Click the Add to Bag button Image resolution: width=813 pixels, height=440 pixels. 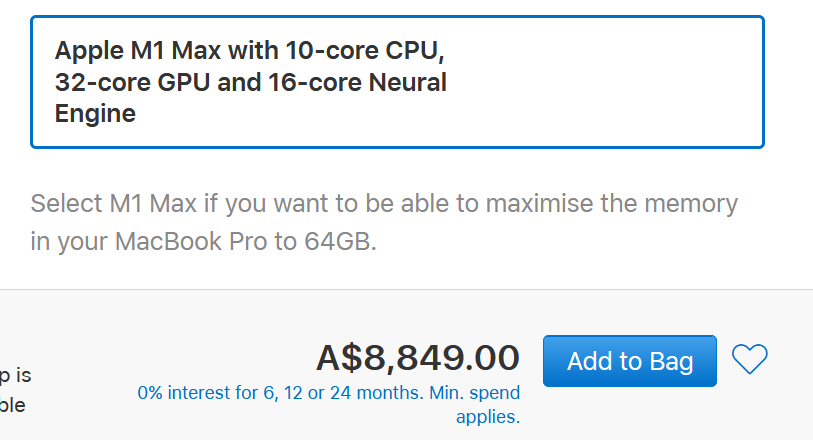[629, 361]
